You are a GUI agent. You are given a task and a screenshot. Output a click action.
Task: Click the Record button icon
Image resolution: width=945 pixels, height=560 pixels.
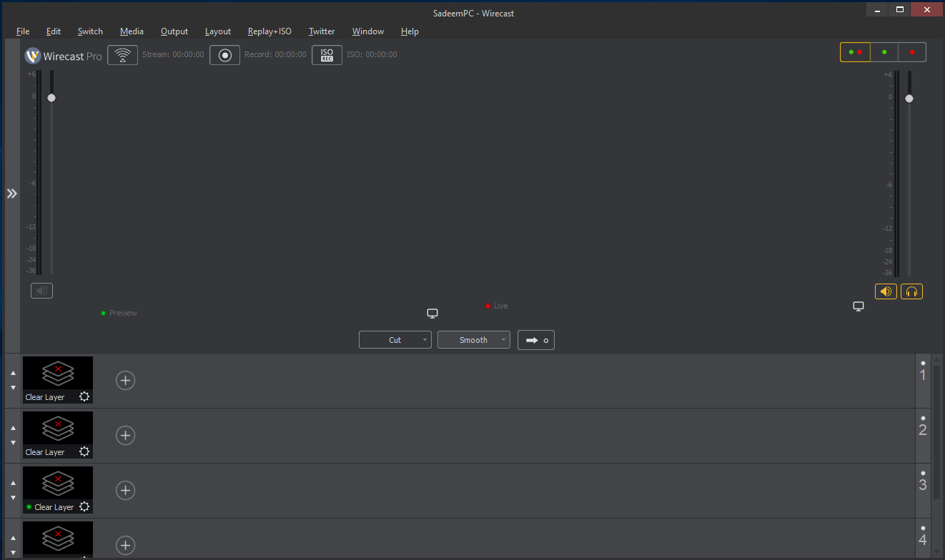click(224, 55)
